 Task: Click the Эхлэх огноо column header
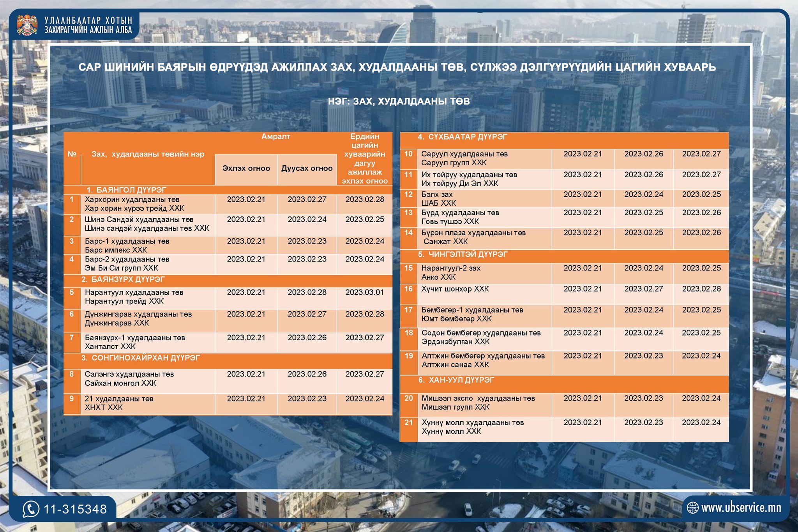click(246, 168)
